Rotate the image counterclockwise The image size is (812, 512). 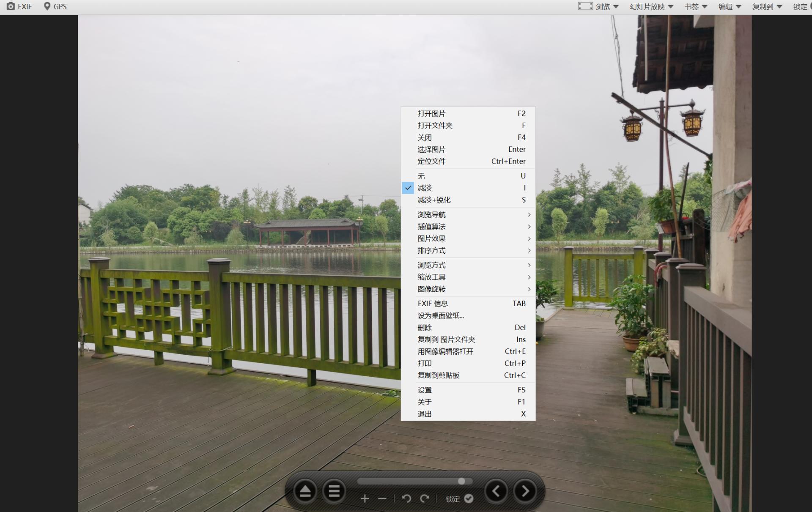[x=406, y=498]
